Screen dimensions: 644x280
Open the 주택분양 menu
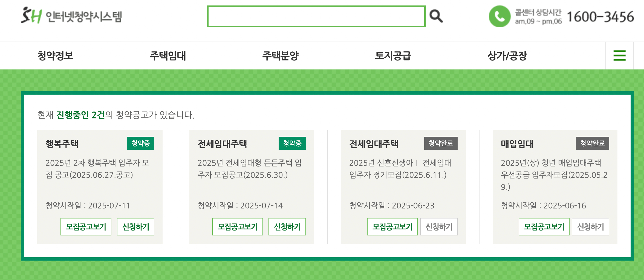pos(281,56)
